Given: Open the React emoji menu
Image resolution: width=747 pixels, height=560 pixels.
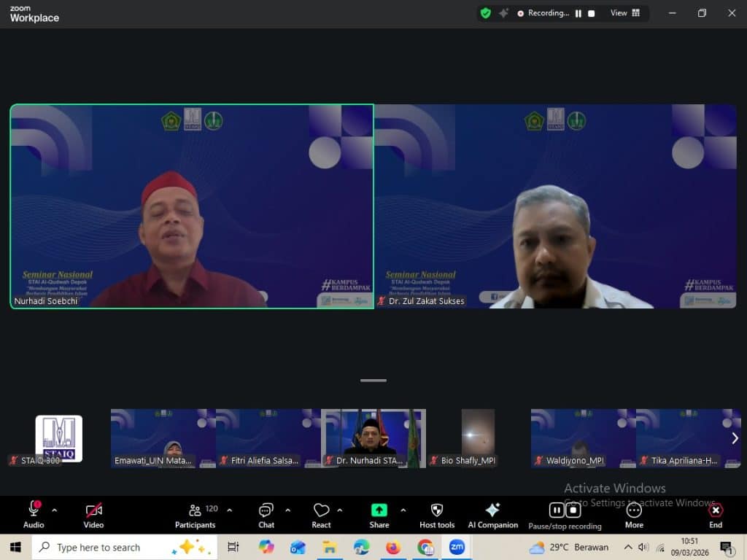Looking at the screenshot, I should (x=321, y=510).
